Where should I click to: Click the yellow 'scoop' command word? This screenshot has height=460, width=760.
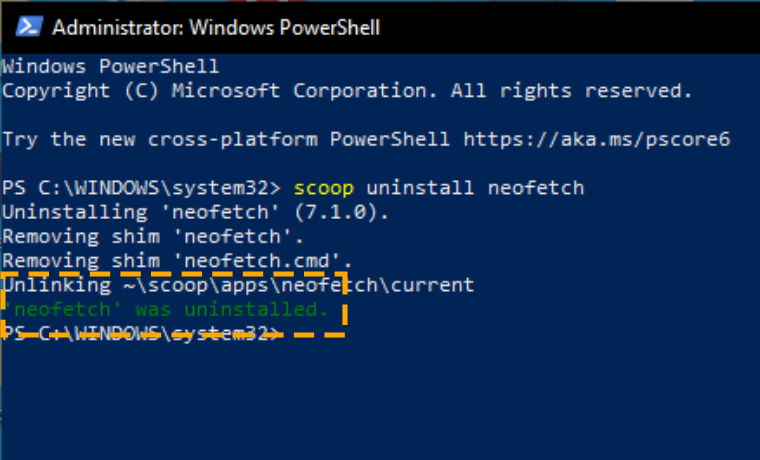[x=324, y=188]
